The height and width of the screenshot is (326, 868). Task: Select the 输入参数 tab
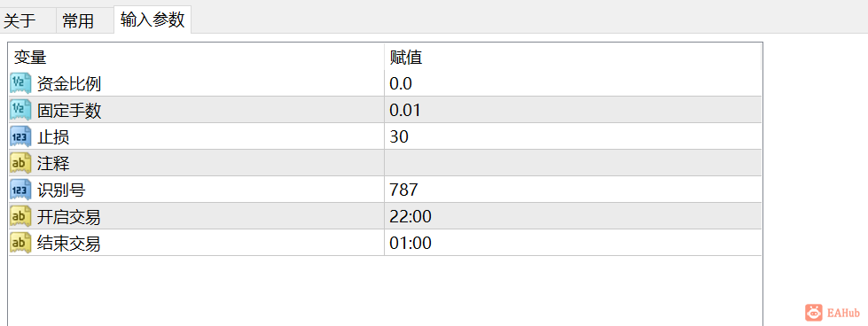click(152, 19)
